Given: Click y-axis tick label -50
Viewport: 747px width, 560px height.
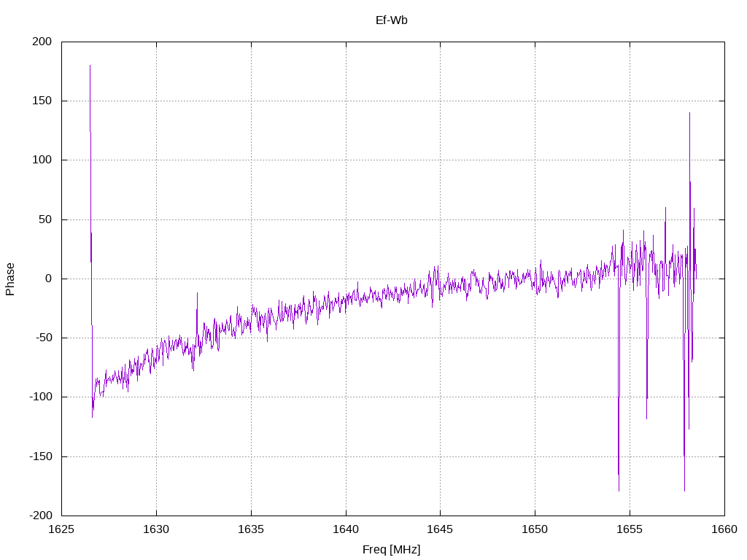Looking at the screenshot, I should click(43, 338).
